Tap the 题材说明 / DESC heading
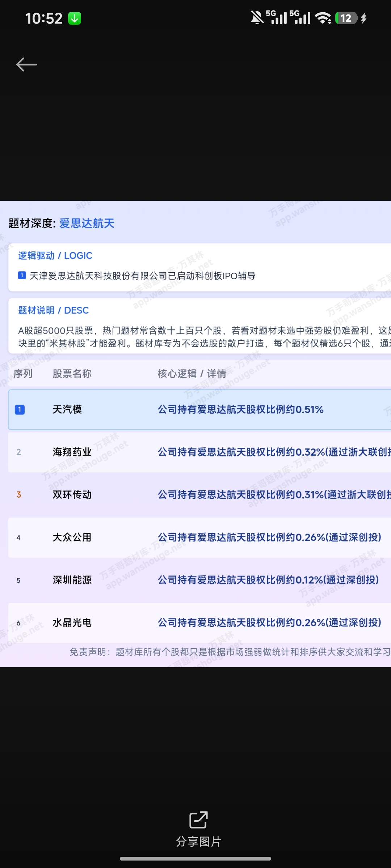The image size is (391, 868). point(53,310)
